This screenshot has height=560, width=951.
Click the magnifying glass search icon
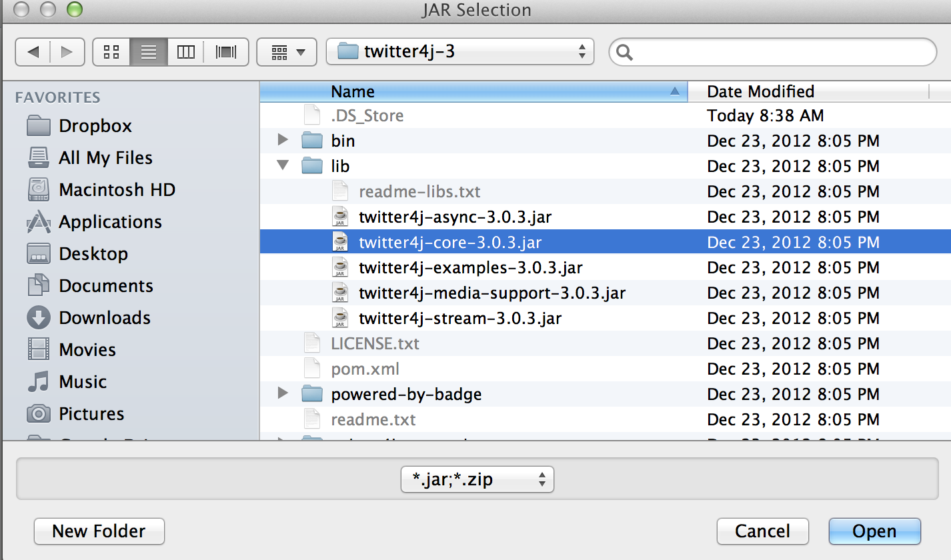click(625, 52)
